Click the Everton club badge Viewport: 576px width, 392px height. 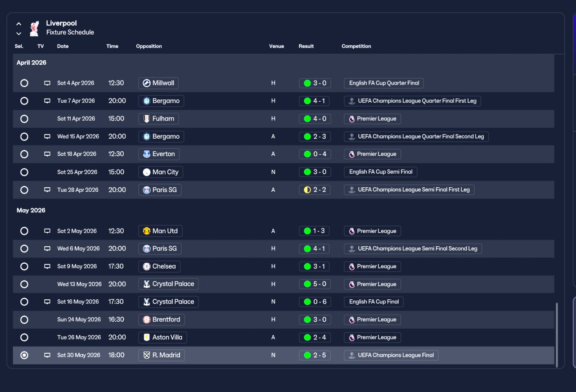click(x=147, y=154)
